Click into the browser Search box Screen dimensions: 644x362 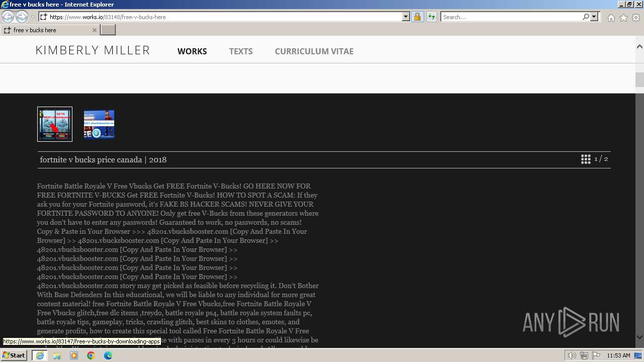(x=511, y=17)
